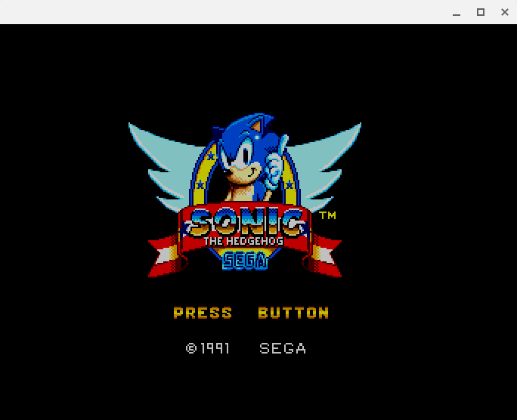Click THE HEDGEHOG subtitle text
517x420 pixels.
pos(243,242)
